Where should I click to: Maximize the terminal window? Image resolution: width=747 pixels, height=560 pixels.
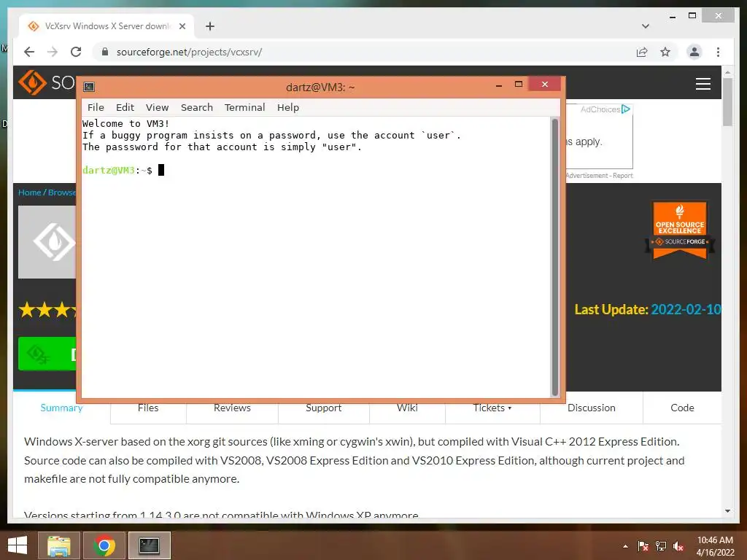[x=519, y=85]
